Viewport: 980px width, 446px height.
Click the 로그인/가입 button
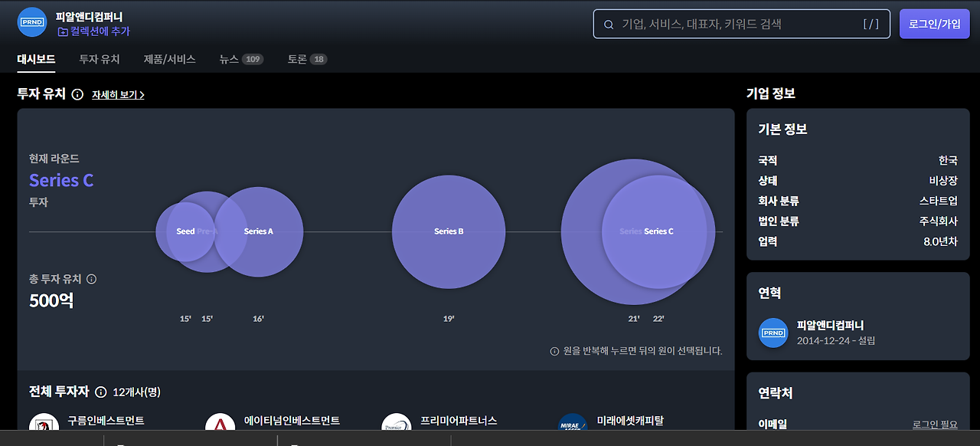point(934,24)
